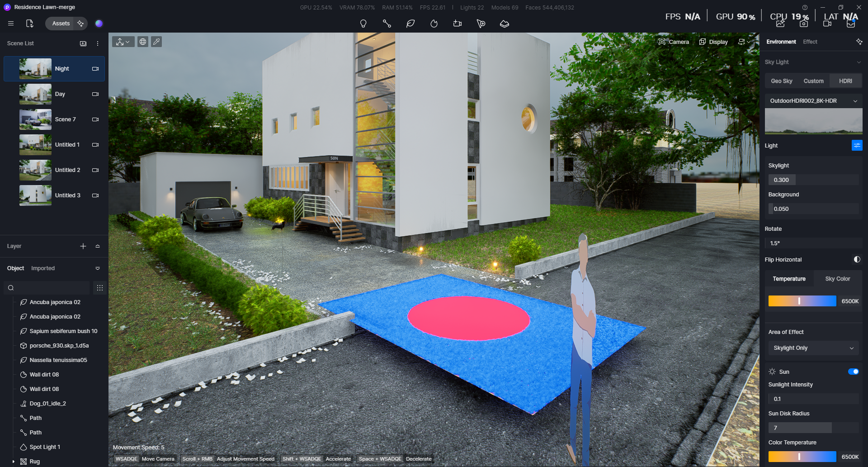This screenshot has width=868, height=467.
Task: Expand the Rug group in object list
Action: coord(14,462)
